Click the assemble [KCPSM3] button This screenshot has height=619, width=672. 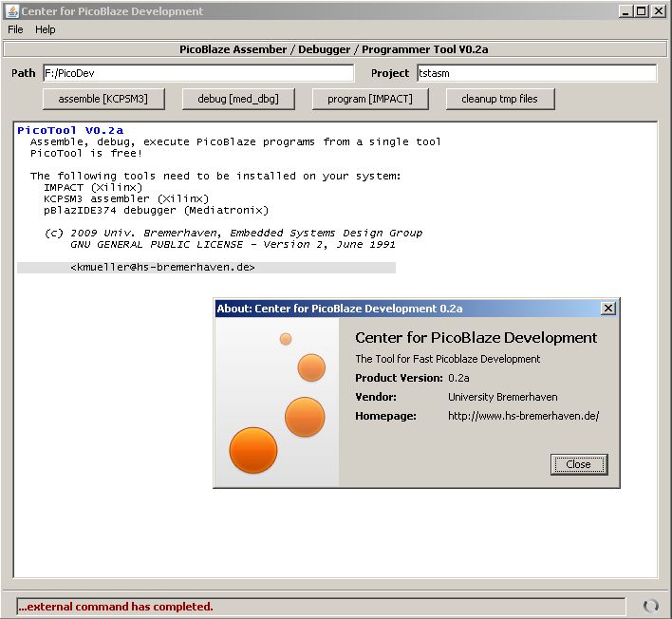pos(103,99)
